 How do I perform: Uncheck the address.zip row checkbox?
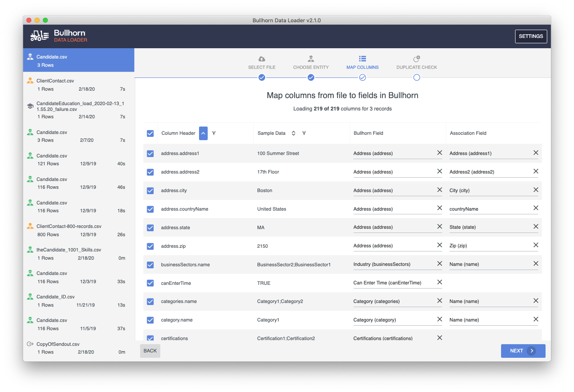pos(150,246)
